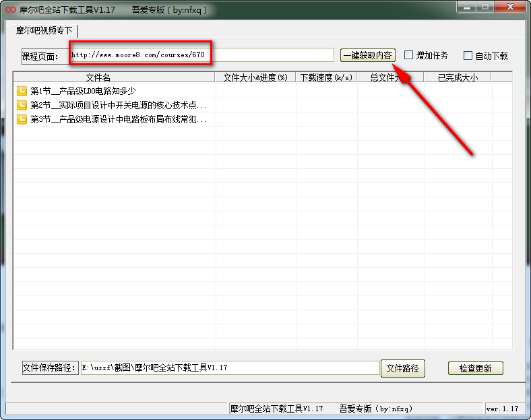Screen dimensions: 531x420
Task: Click folder icon of 第1节 row
Action: coord(22,91)
